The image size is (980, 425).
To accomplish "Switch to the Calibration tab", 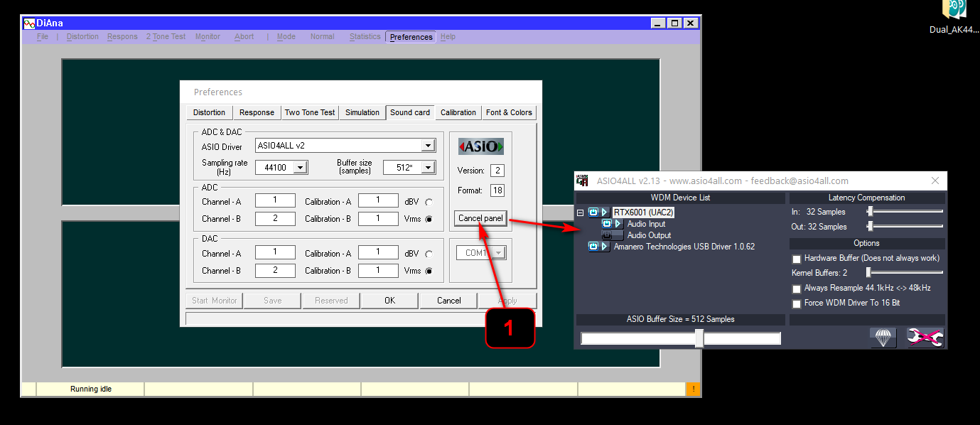I will pyautogui.click(x=458, y=112).
